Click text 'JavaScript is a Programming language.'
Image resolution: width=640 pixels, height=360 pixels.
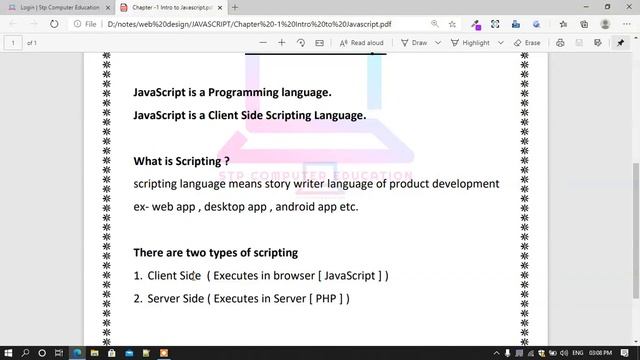[x=232, y=93]
